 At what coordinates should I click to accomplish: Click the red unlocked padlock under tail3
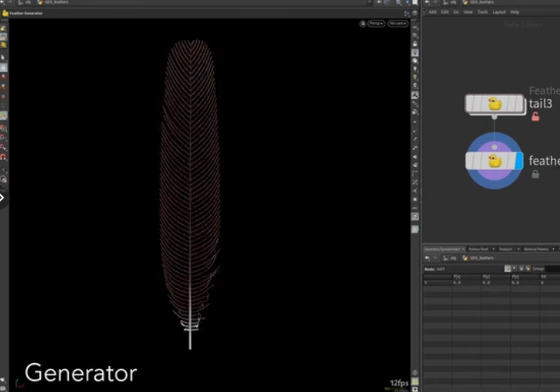click(x=535, y=117)
